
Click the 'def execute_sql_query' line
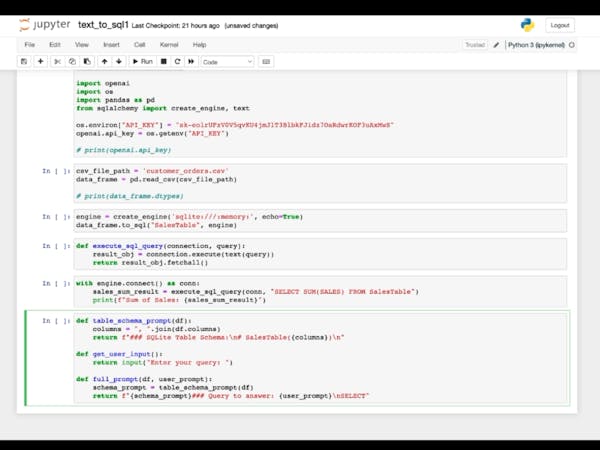pos(161,246)
